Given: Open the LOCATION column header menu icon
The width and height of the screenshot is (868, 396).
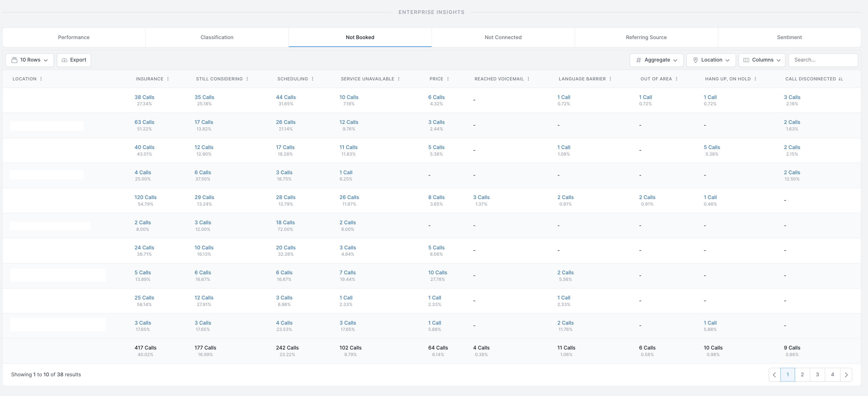Looking at the screenshot, I should pyautogui.click(x=41, y=78).
